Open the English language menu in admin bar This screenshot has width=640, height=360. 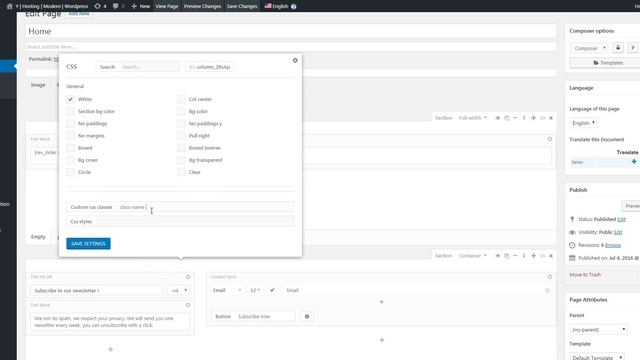(276, 6)
